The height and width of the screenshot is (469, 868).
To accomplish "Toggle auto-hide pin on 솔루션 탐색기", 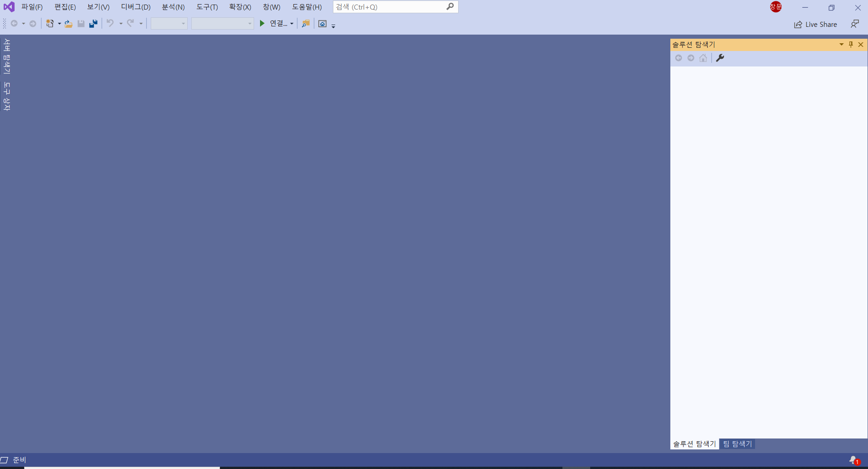I will (x=851, y=44).
